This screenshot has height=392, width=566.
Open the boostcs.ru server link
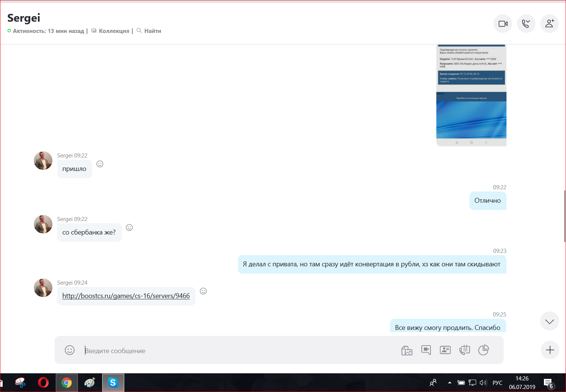click(x=126, y=296)
